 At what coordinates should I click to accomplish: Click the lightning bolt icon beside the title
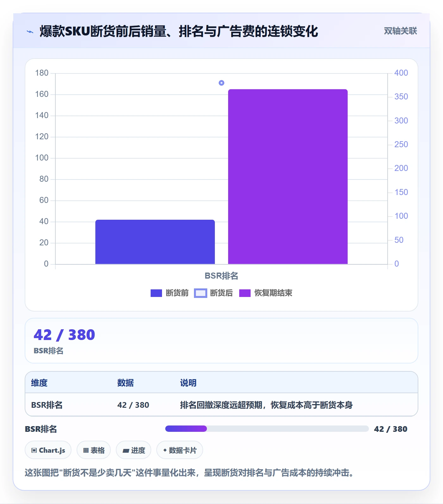(30, 32)
